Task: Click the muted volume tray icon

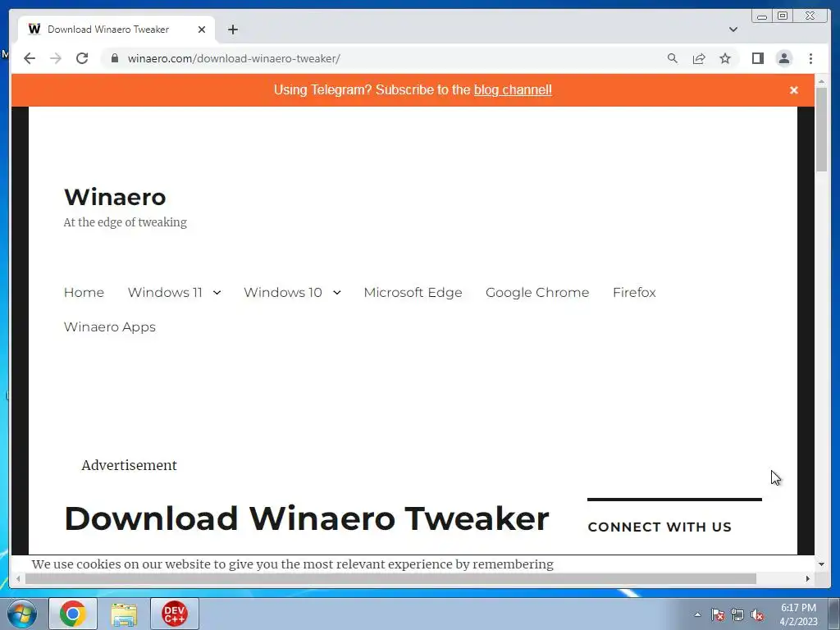Action: [757, 614]
